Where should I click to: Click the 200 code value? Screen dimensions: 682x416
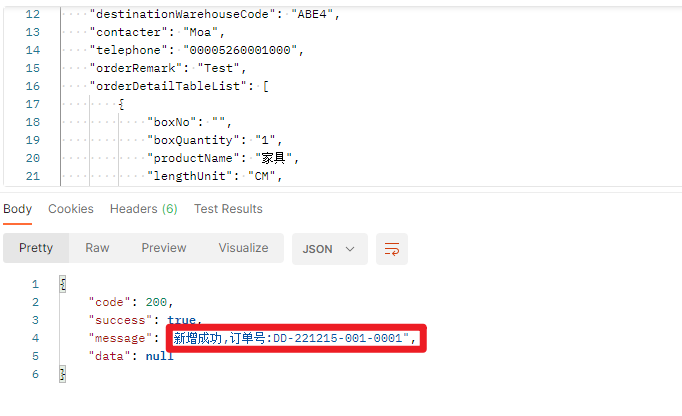[x=156, y=302]
